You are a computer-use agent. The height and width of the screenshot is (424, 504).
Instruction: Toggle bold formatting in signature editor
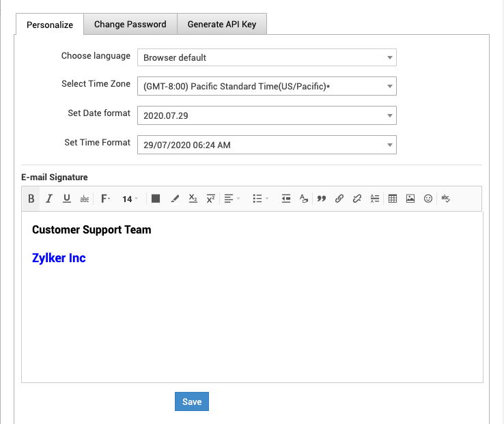pyautogui.click(x=31, y=199)
